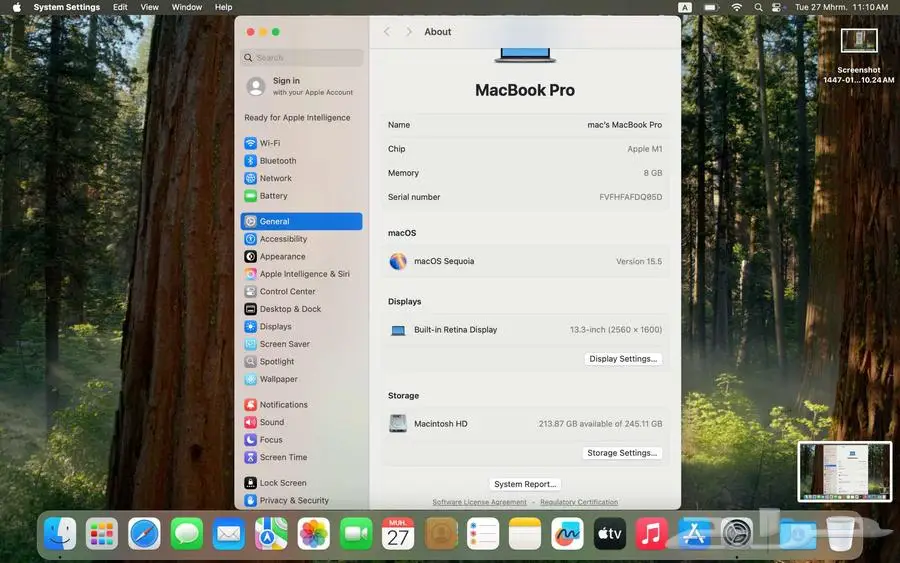Open Software License Agreement link
This screenshot has height=563, width=900.
click(x=479, y=502)
